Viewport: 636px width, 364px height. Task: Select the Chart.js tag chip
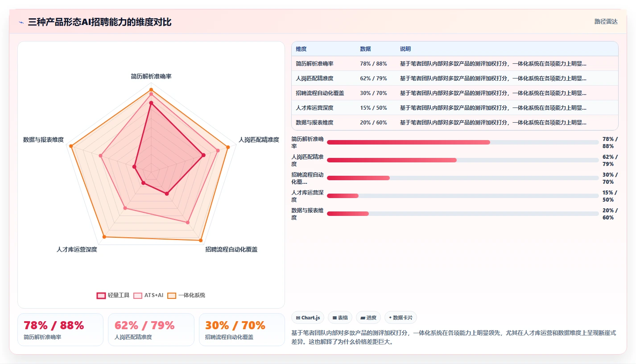click(308, 318)
